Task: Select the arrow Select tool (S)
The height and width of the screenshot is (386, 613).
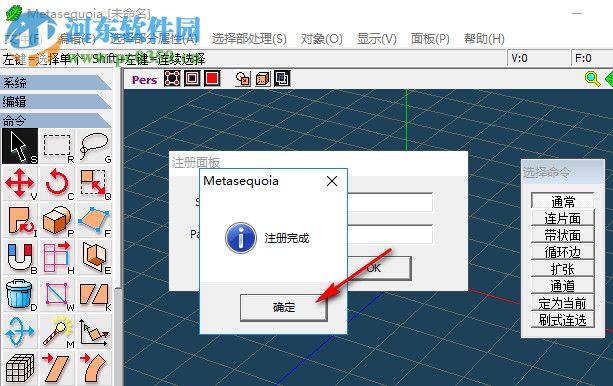Action: click(20, 146)
